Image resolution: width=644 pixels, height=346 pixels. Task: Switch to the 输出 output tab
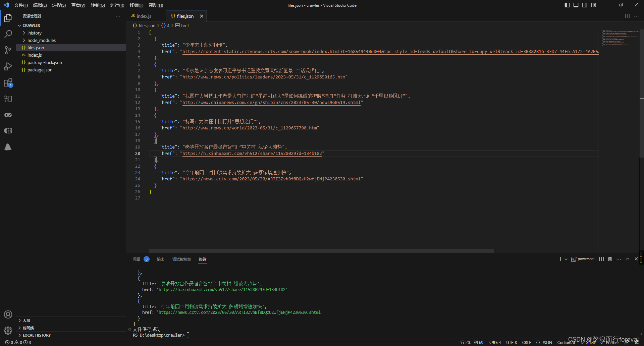click(x=161, y=259)
